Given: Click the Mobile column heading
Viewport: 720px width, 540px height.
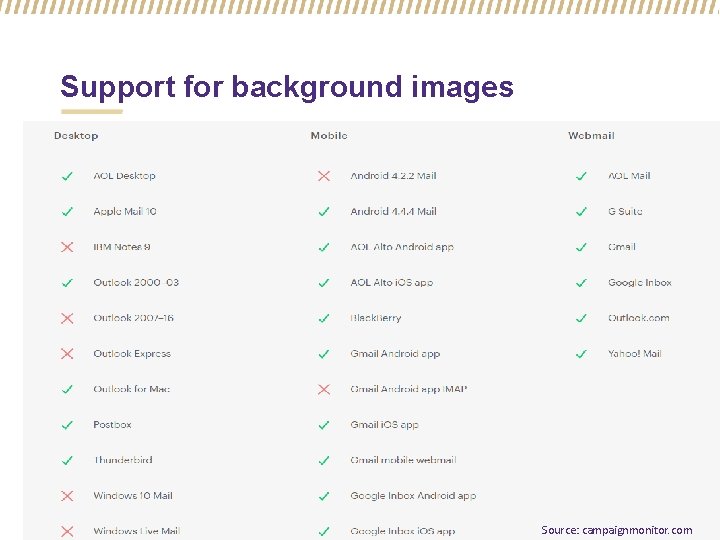Looking at the screenshot, I should [x=329, y=135].
